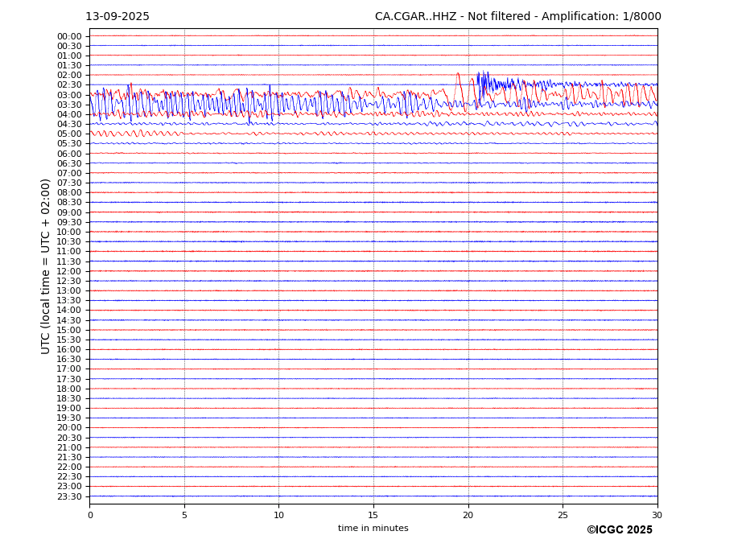This screenshot has height=560, width=746.
Task: Click the 20:00 time row label
Action: pyautogui.click(x=69, y=428)
